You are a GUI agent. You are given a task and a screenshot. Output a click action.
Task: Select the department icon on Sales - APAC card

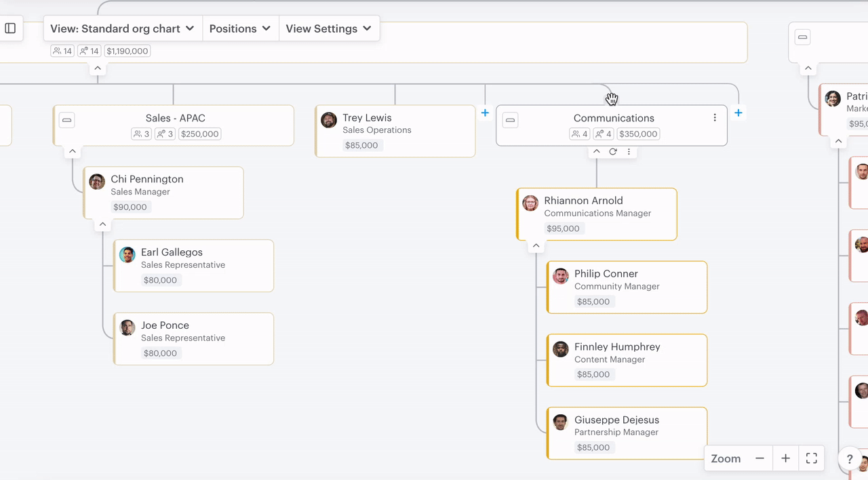coord(66,120)
